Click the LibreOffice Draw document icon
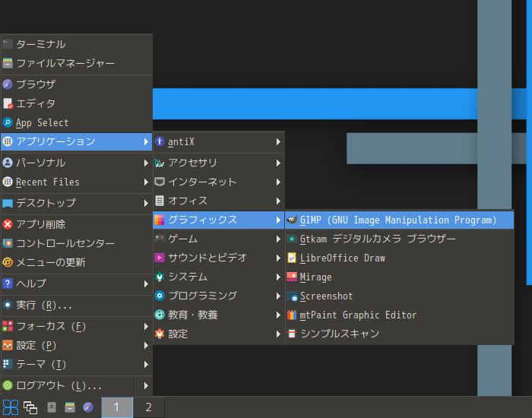The height and width of the screenshot is (418, 532). pos(292,258)
